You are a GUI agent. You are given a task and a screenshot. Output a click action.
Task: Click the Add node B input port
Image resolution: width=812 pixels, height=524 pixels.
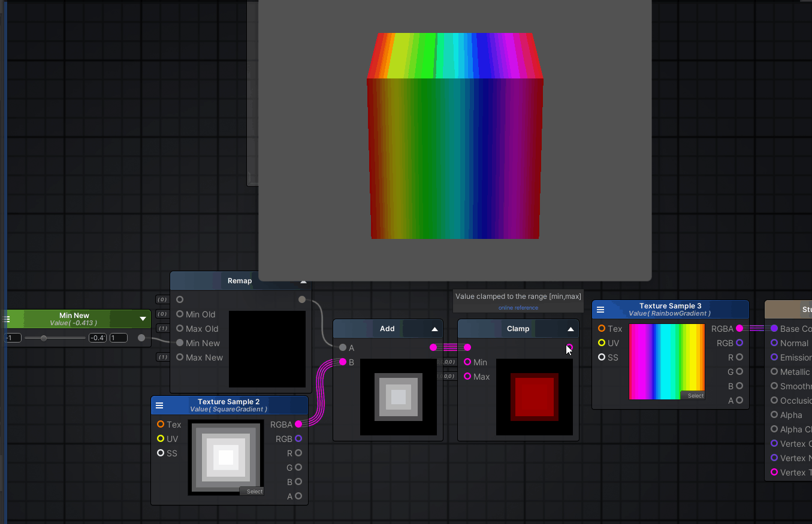click(x=343, y=362)
